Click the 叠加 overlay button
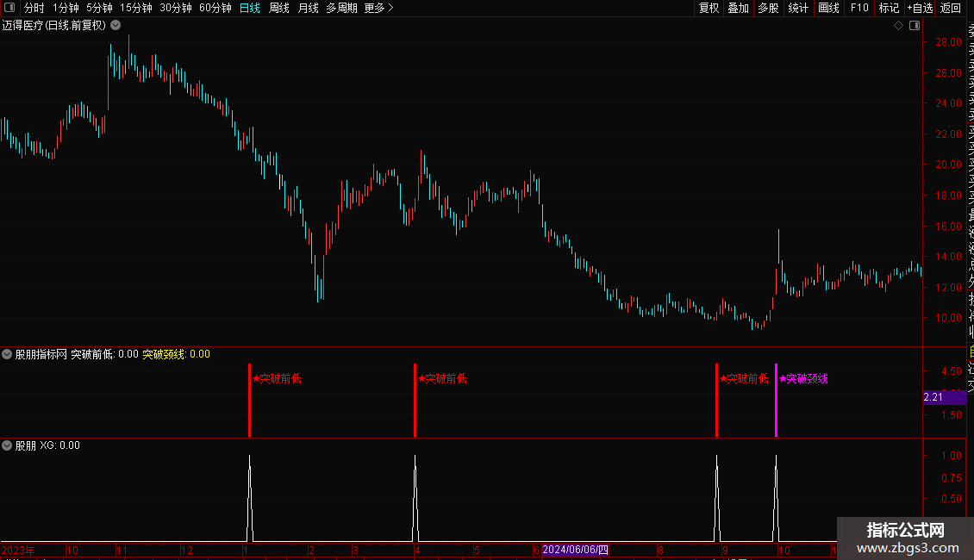 coord(739,8)
